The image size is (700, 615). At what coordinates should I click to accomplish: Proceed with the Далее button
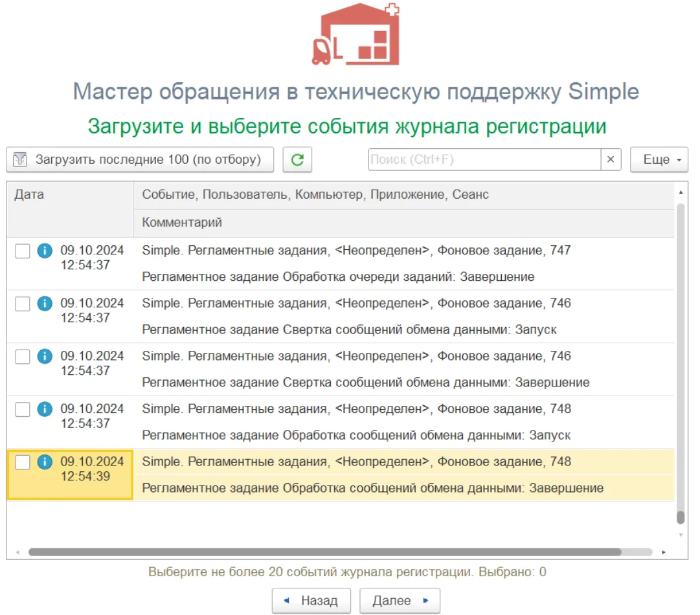[x=400, y=600]
